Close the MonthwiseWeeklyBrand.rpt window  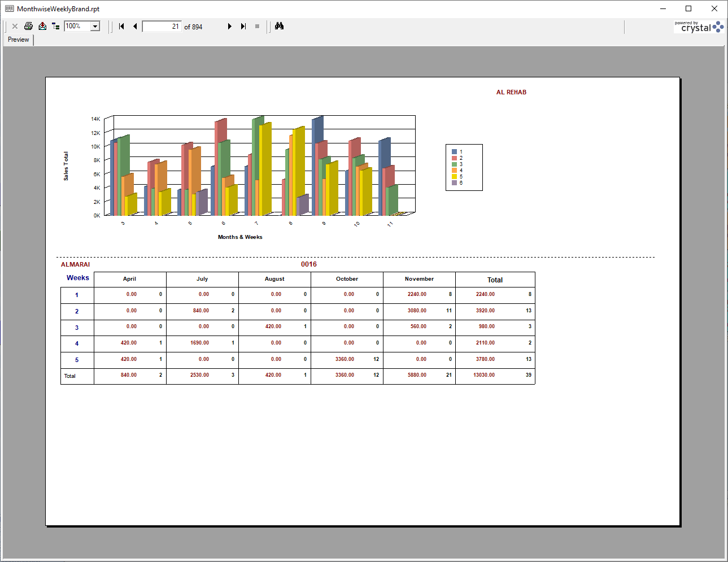714,8
